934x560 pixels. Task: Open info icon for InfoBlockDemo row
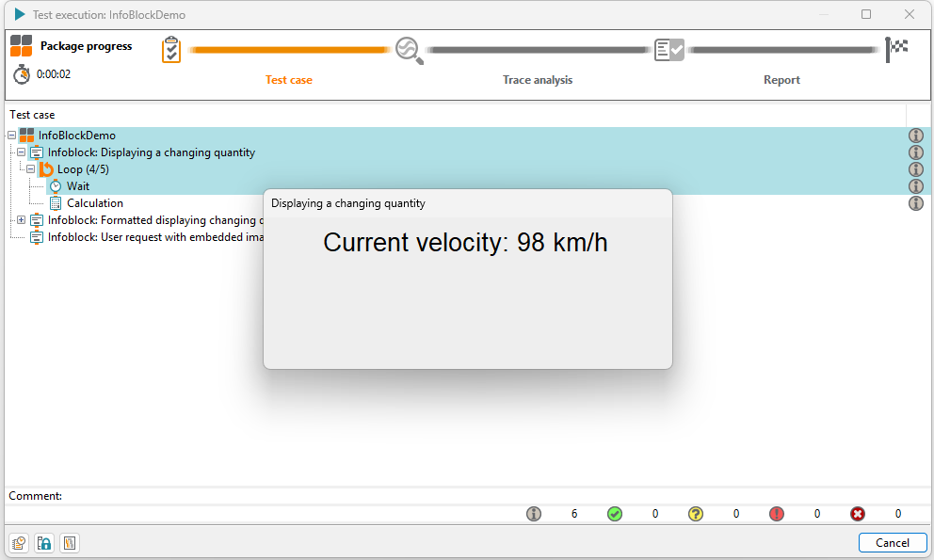(x=915, y=136)
